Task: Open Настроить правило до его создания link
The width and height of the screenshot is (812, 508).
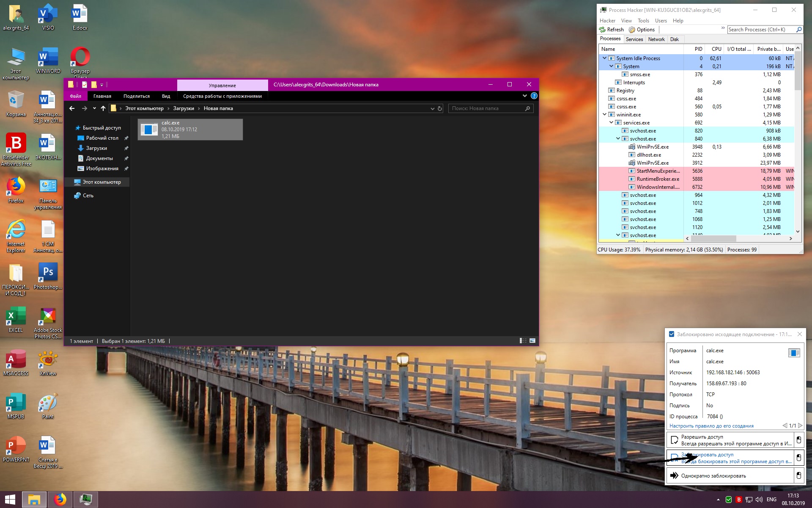Action: pos(711,426)
